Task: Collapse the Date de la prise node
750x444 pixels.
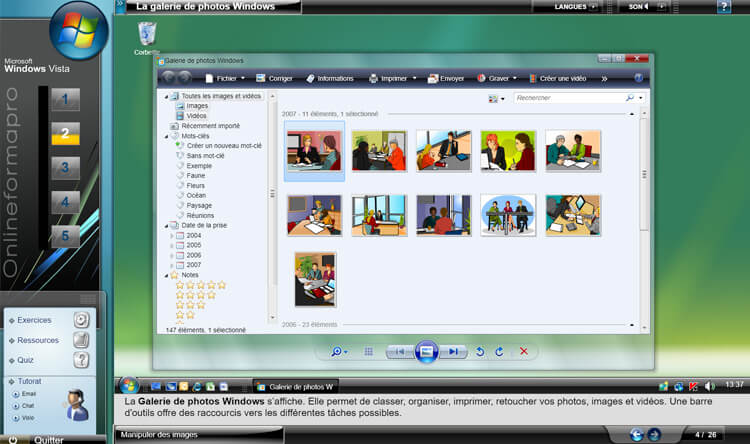Action: tap(166, 226)
